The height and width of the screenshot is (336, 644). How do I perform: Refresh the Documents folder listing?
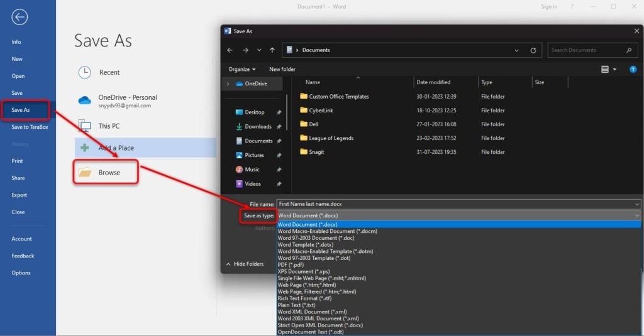[x=533, y=50]
